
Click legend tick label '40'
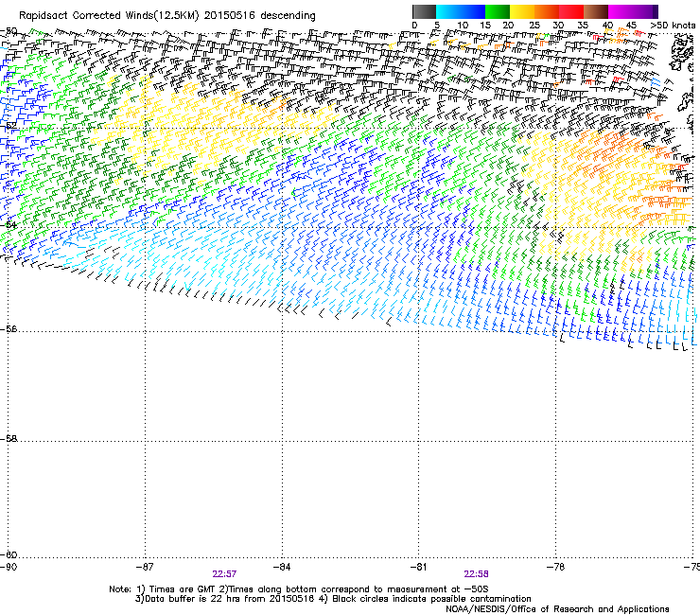tap(607, 26)
